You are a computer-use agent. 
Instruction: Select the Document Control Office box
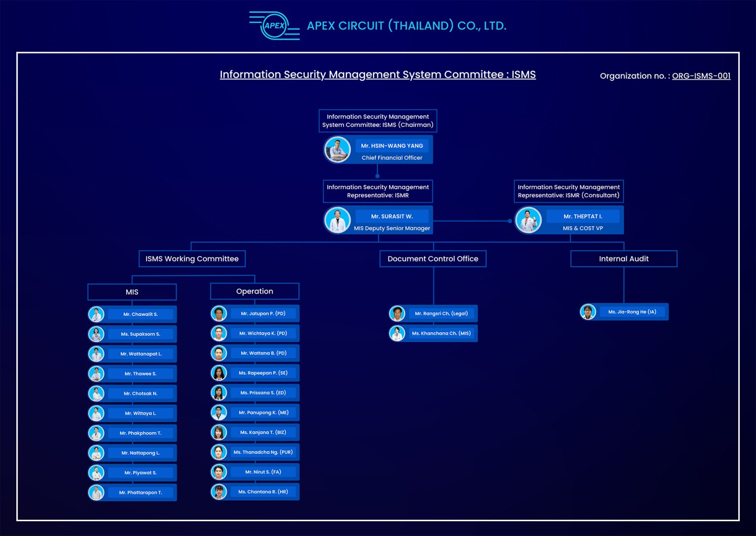(433, 259)
